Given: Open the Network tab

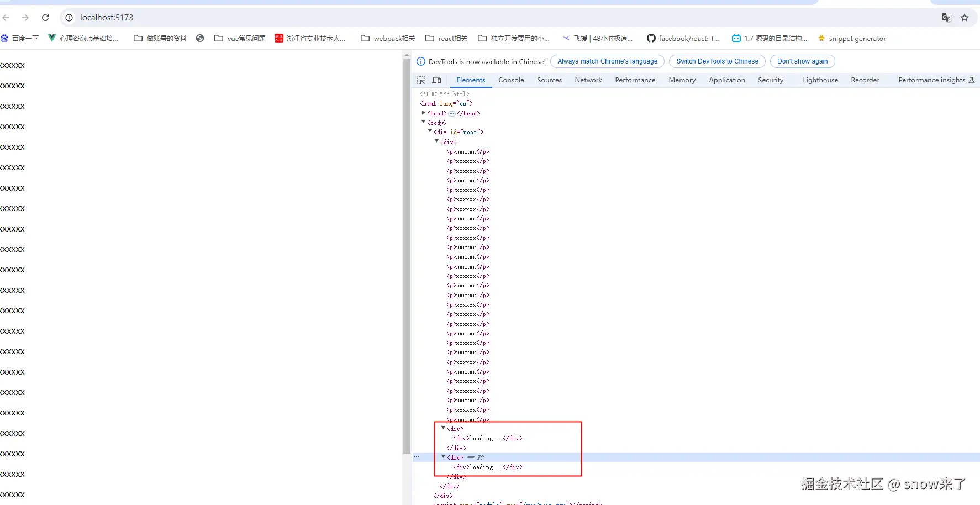Looking at the screenshot, I should pos(588,80).
